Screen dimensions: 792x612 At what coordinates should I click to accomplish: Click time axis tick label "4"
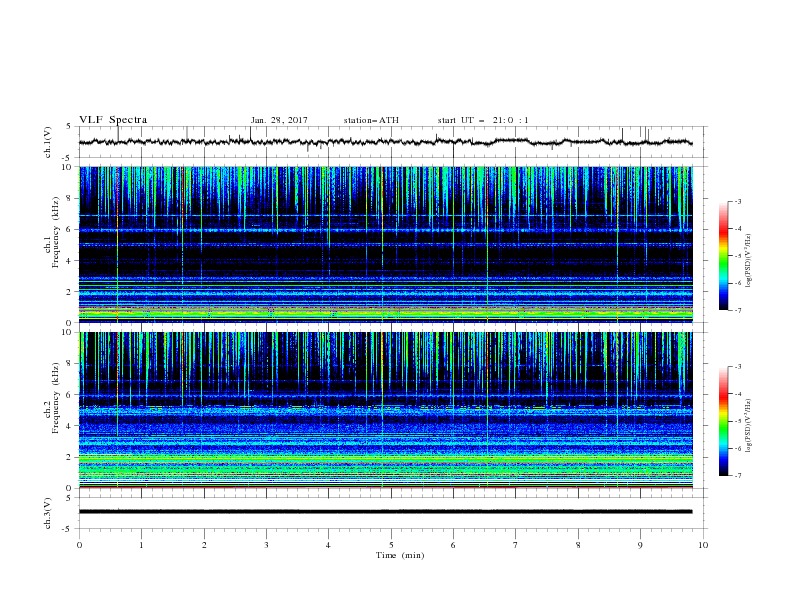click(x=329, y=545)
